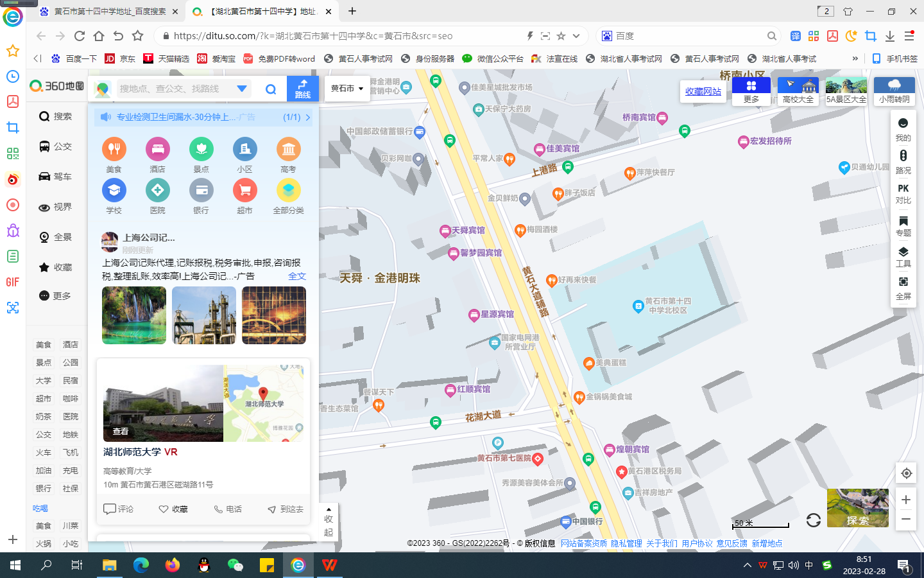Open the 黄石市 city selector dropdown
The height and width of the screenshot is (578, 924).
click(347, 89)
